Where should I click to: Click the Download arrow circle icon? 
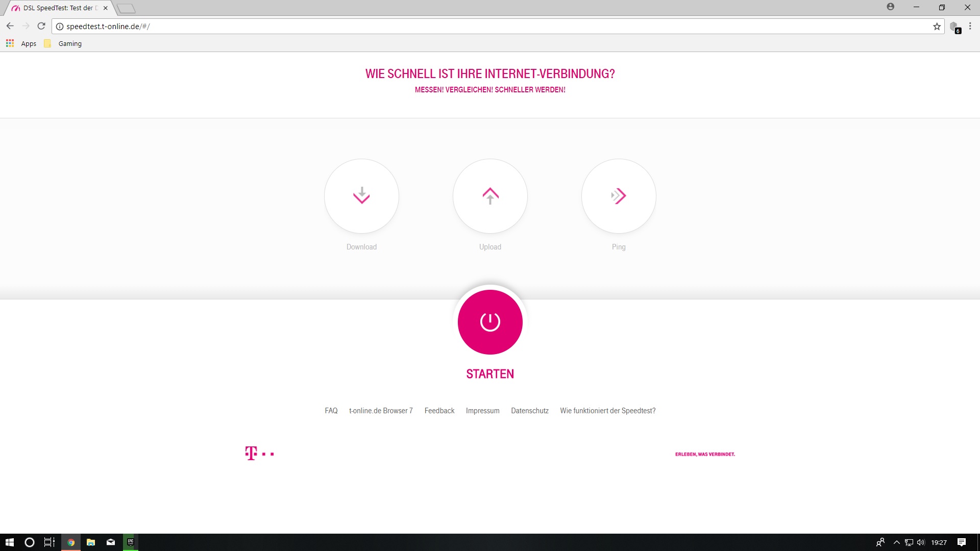pos(361,196)
